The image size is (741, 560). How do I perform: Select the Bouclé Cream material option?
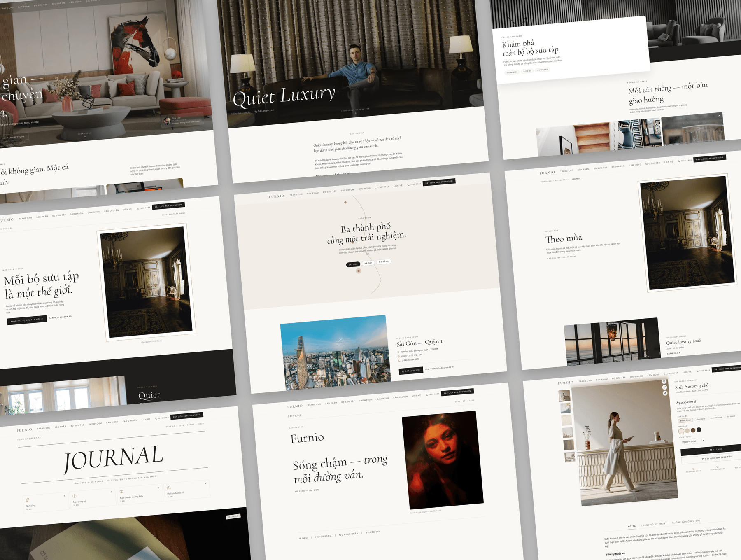pos(685,420)
